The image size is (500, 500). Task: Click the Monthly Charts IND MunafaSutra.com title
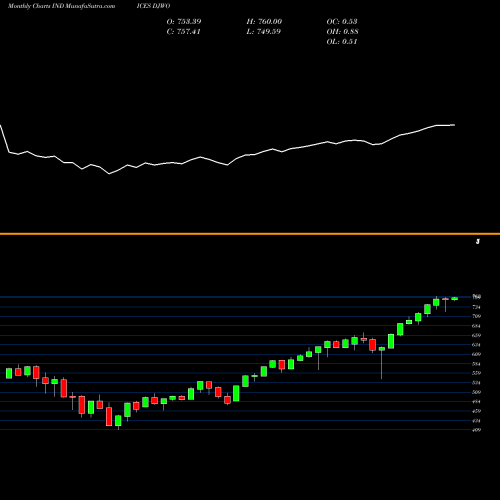61,6
